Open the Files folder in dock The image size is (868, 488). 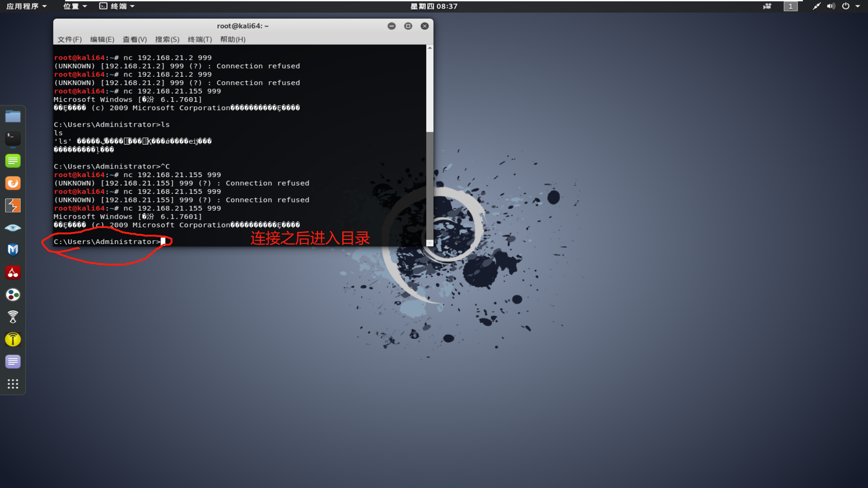(x=13, y=117)
